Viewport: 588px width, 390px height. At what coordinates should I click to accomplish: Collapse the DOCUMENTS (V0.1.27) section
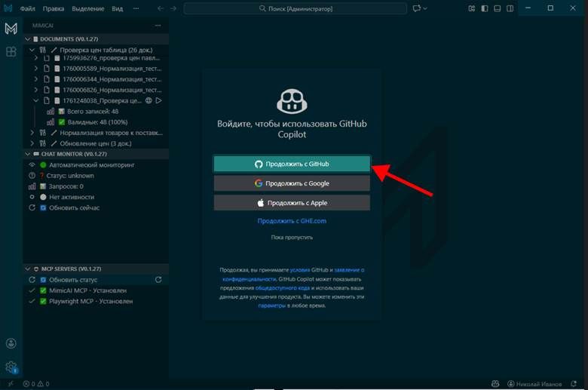[x=27, y=39]
